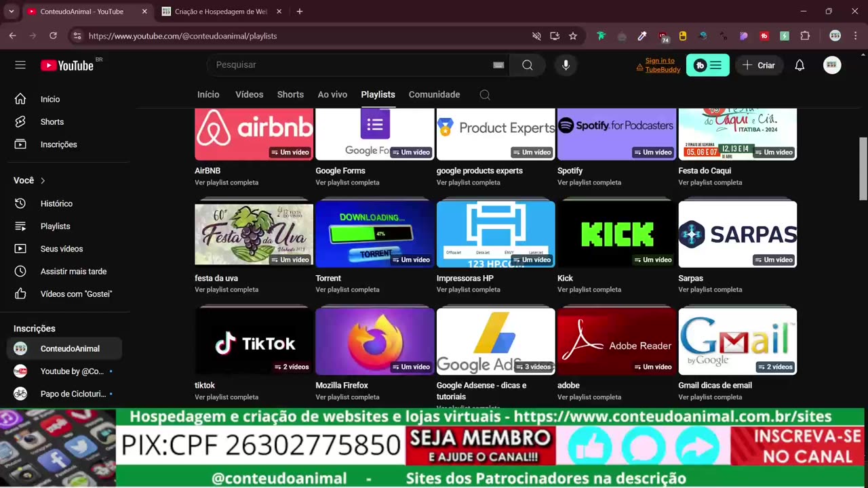
Task: Open Spotify for Podcasters playlist thumbnail
Action: coord(616,134)
